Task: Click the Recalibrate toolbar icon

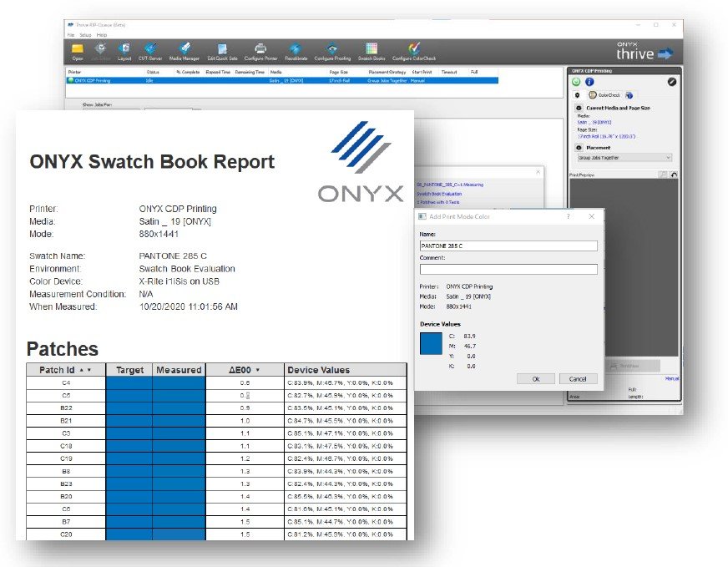Action: coord(296,51)
